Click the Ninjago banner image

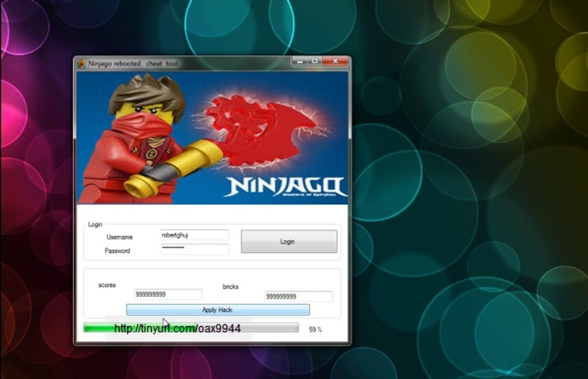click(212, 138)
